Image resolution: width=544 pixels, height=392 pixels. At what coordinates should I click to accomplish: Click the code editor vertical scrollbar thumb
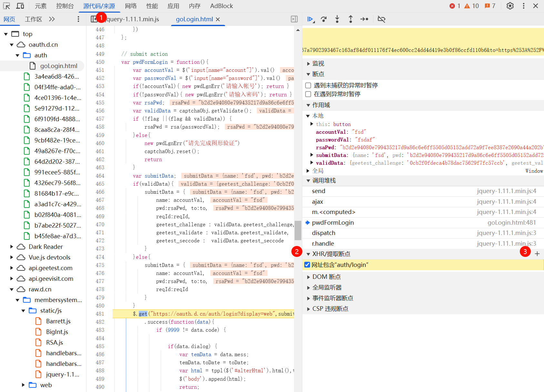(x=298, y=230)
